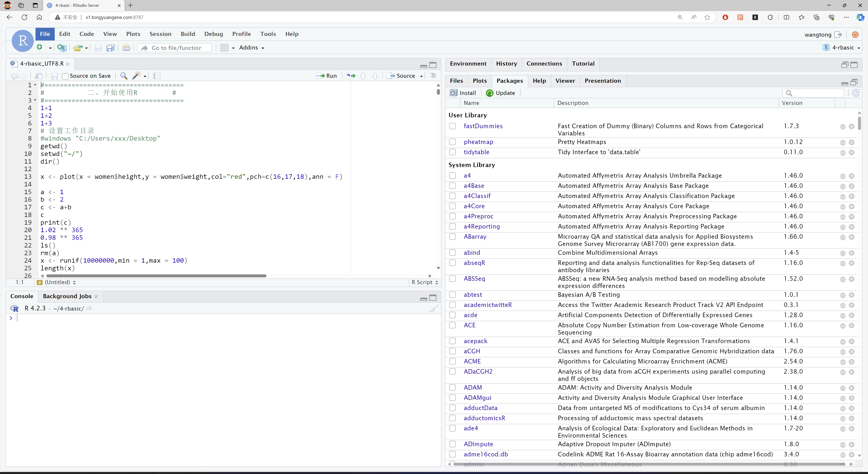Click the show in new window icon in editor

click(x=39, y=76)
